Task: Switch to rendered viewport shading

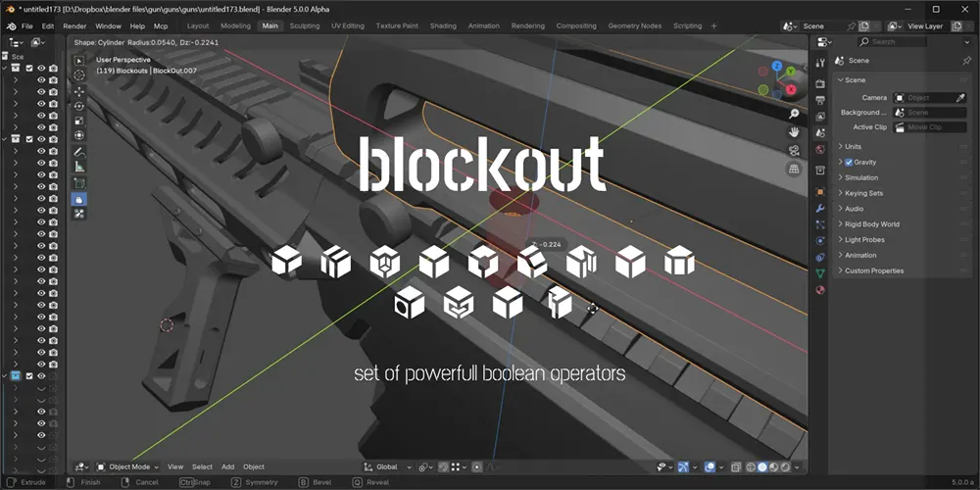Action: [785, 466]
